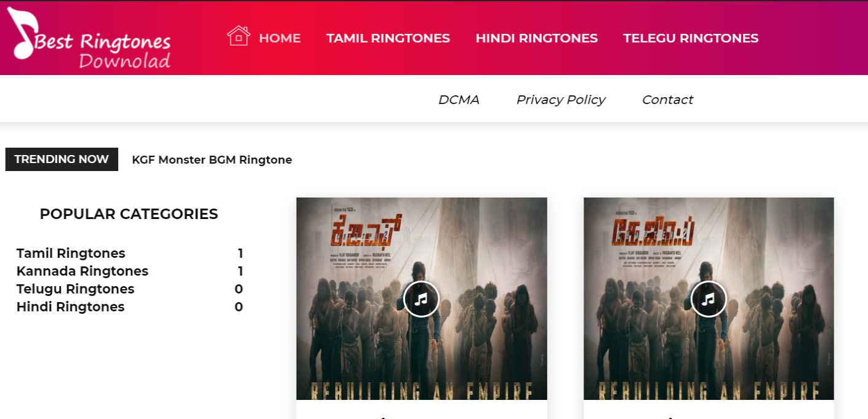
Task: Open TAMIL RINGTONES menu
Action: (x=388, y=38)
